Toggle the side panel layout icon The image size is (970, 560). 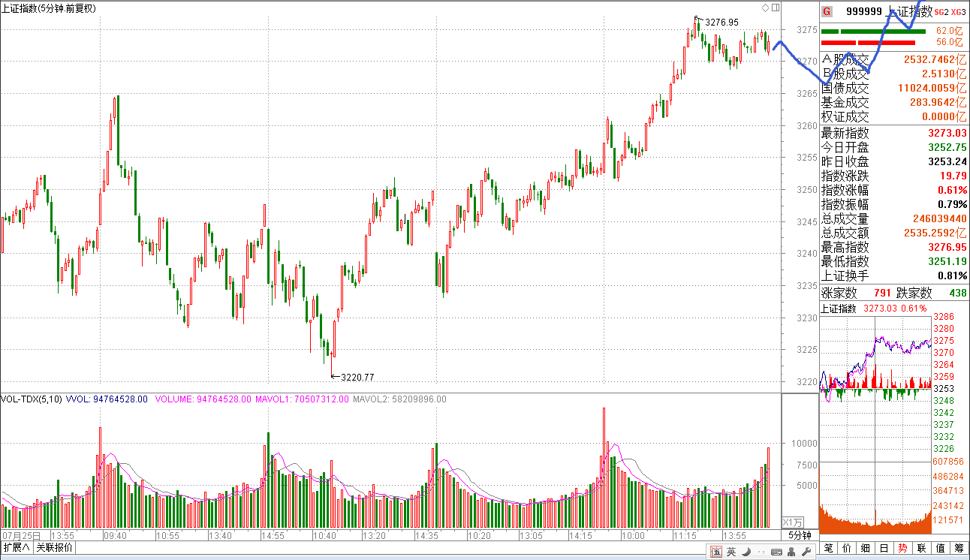click(776, 8)
